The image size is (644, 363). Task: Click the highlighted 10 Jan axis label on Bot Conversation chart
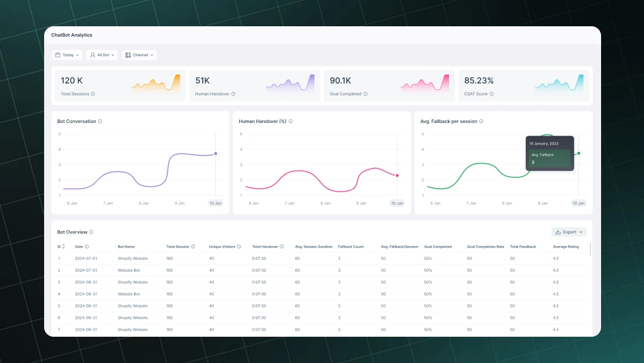215,203
